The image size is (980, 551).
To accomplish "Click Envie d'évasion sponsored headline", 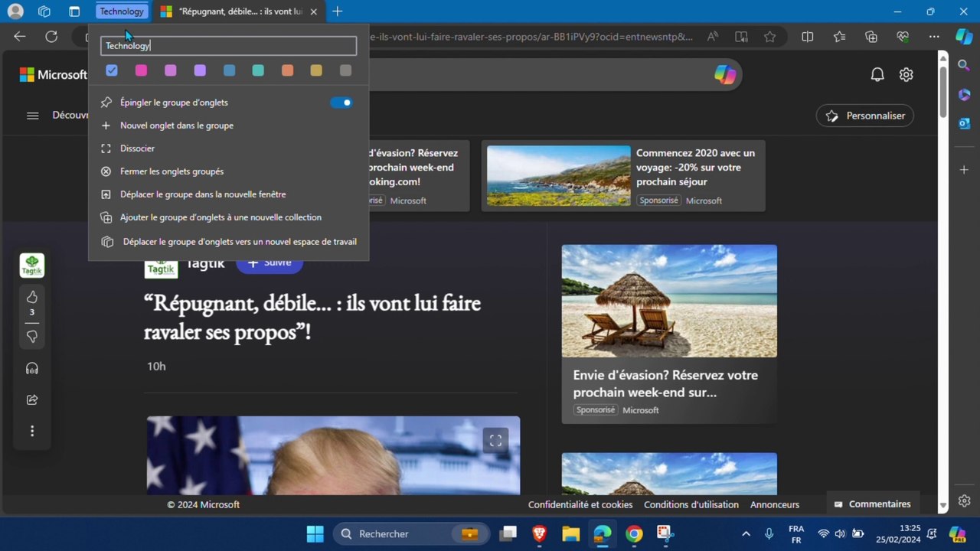I will [665, 383].
